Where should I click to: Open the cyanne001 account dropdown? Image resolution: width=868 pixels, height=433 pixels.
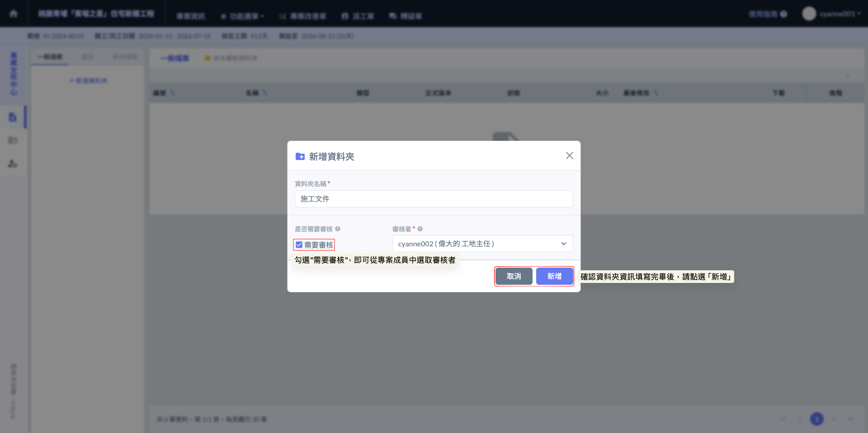(x=840, y=14)
